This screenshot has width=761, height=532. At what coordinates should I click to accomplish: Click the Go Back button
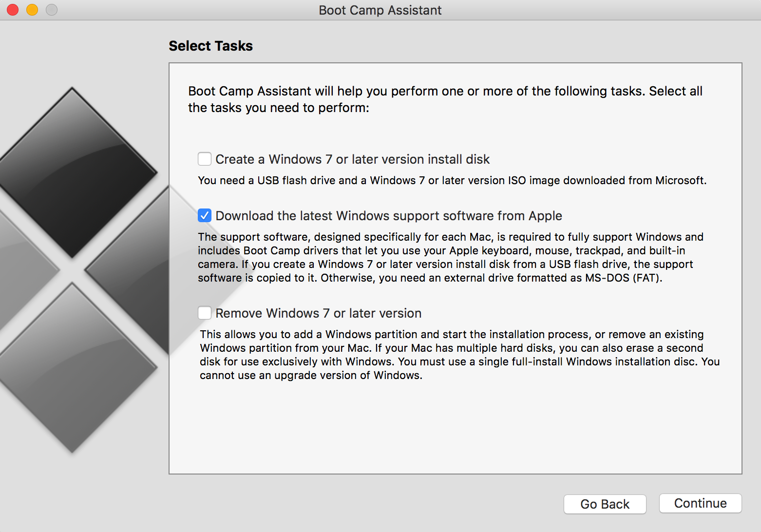pyautogui.click(x=605, y=504)
